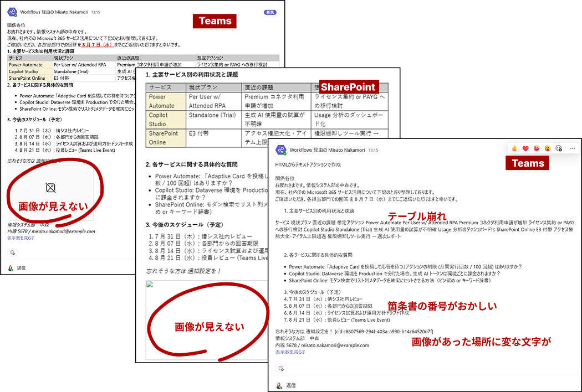
Task: React with the laughing face emoji
Action: tap(537, 148)
